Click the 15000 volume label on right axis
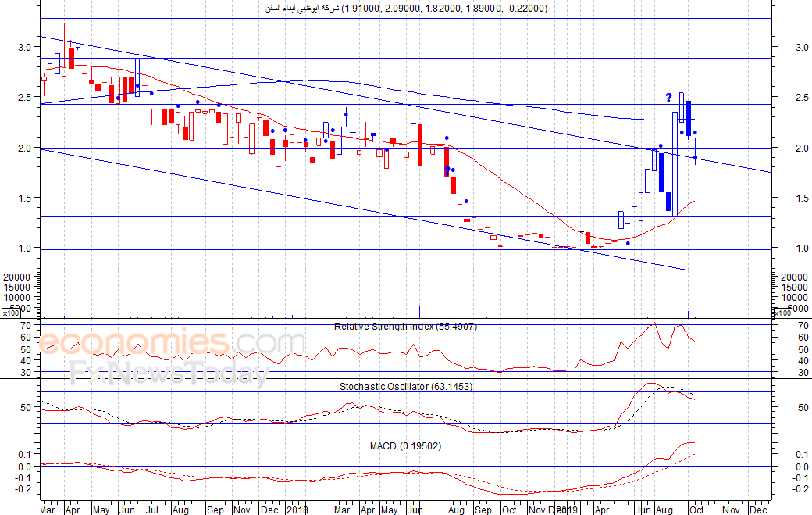Image resolution: width=812 pixels, height=515 pixels. (794, 288)
